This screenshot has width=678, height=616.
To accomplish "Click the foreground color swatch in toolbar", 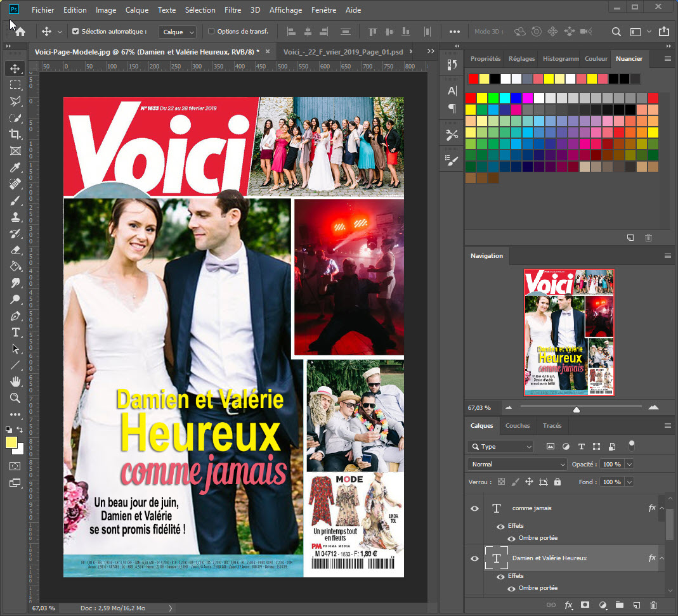I will (x=11, y=442).
